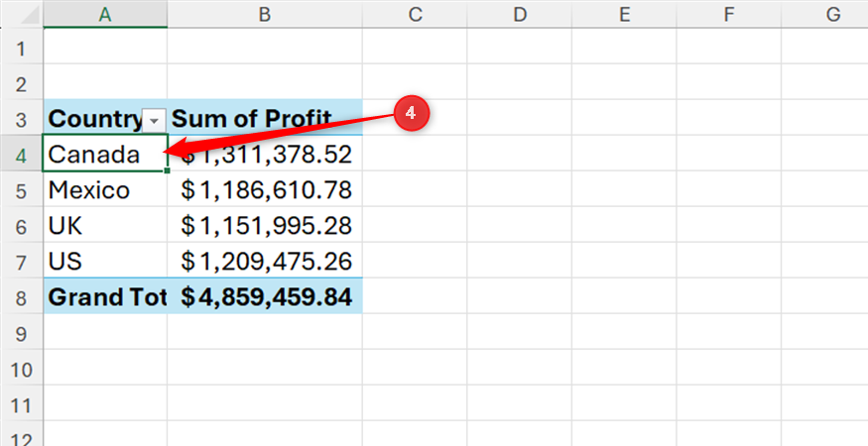Viewport: 868px width, 446px height.
Task: Click the Canada profit value ending 378.52
Action: click(265, 154)
